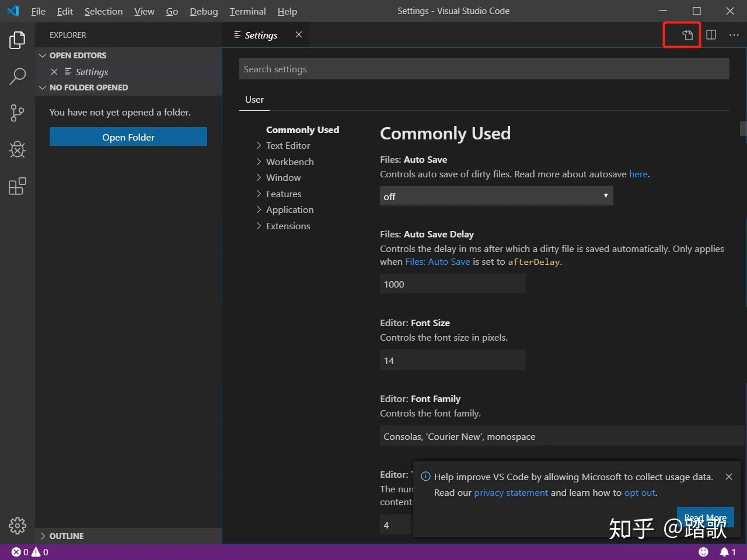Open the Debug view in activity bar
The image size is (747, 560).
18,150
